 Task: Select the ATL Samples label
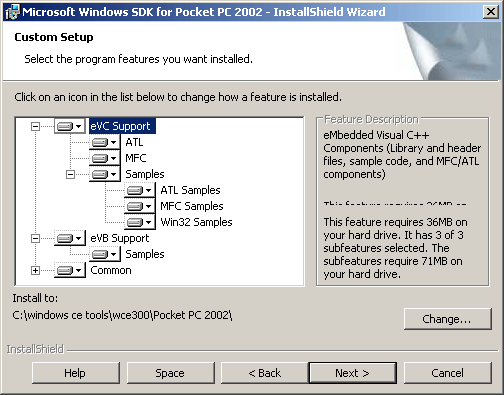pos(190,190)
